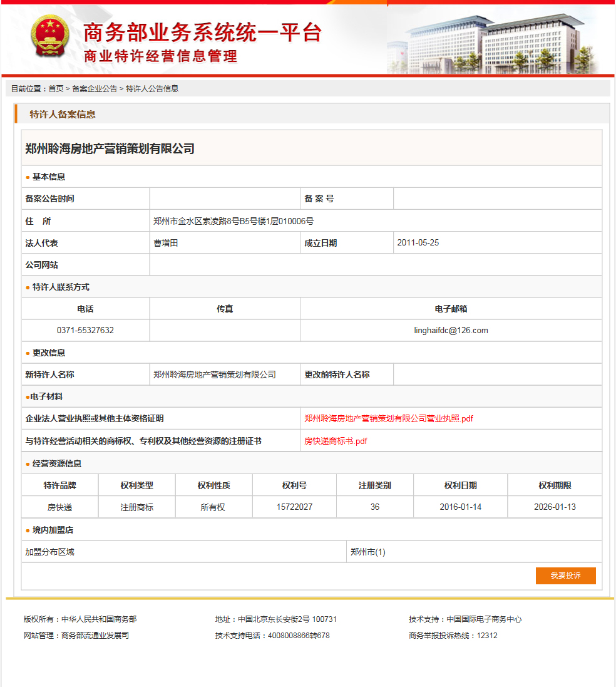Select footer 技术支持电话 number
The height and width of the screenshot is (687, 616).
coord(299,635)
